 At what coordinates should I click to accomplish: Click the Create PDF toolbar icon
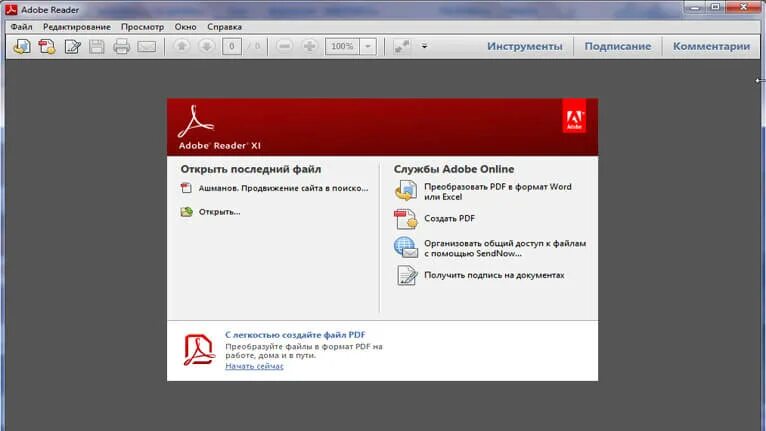(x=47, y=46)
